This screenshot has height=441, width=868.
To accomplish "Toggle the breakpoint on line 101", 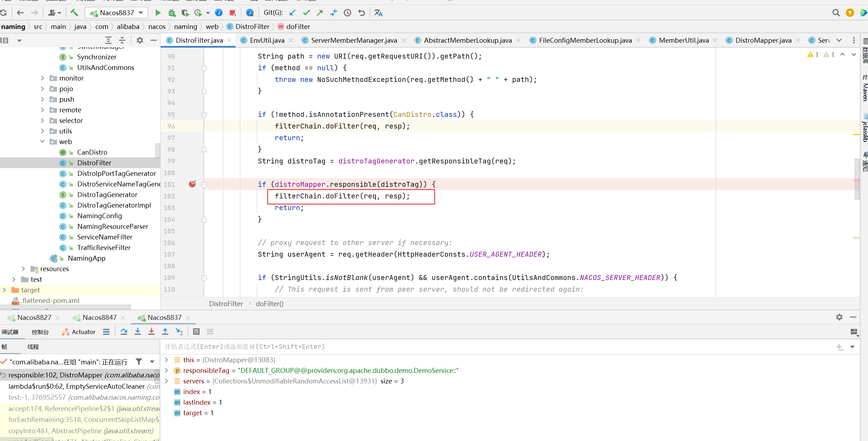I will tap(192, 184).
